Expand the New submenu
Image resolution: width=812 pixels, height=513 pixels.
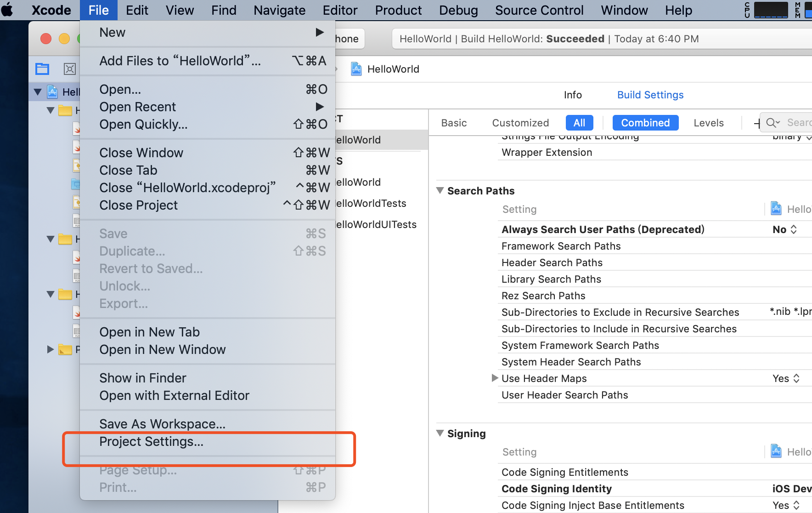tap(208, 33)
